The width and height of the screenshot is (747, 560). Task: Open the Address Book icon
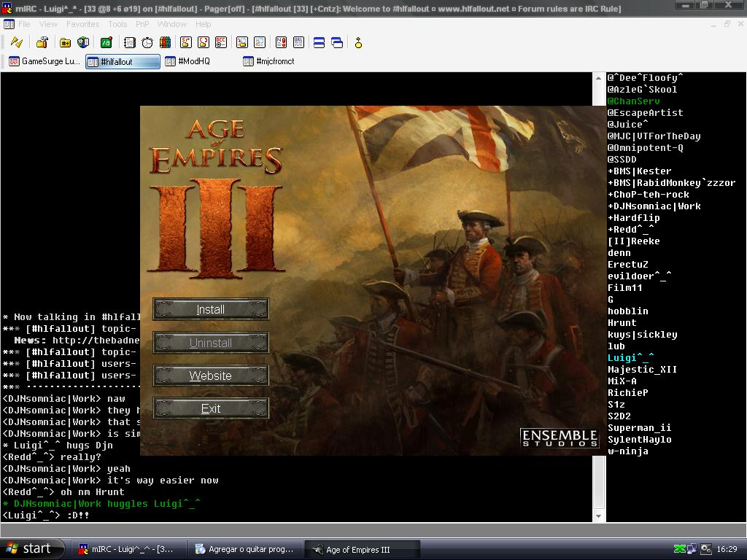[x=130, y=43]
